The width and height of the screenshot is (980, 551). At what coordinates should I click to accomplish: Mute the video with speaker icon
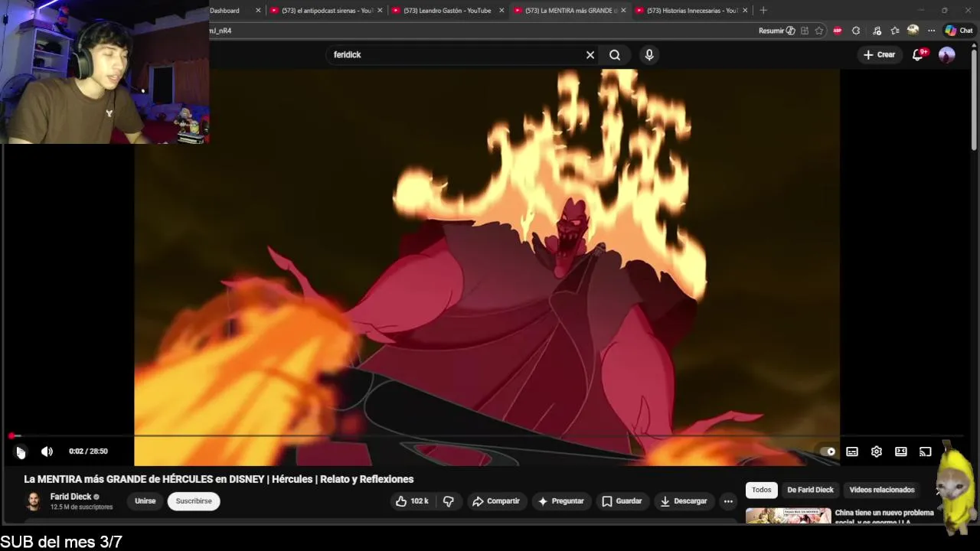pos(47,452)
